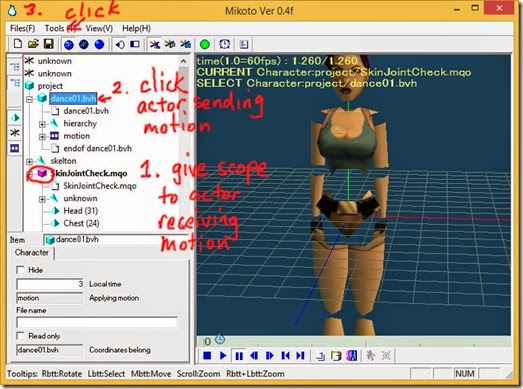Save the project with the floppy icon
The height and width of the screenshot is (389, 523).
click(49, 44)
